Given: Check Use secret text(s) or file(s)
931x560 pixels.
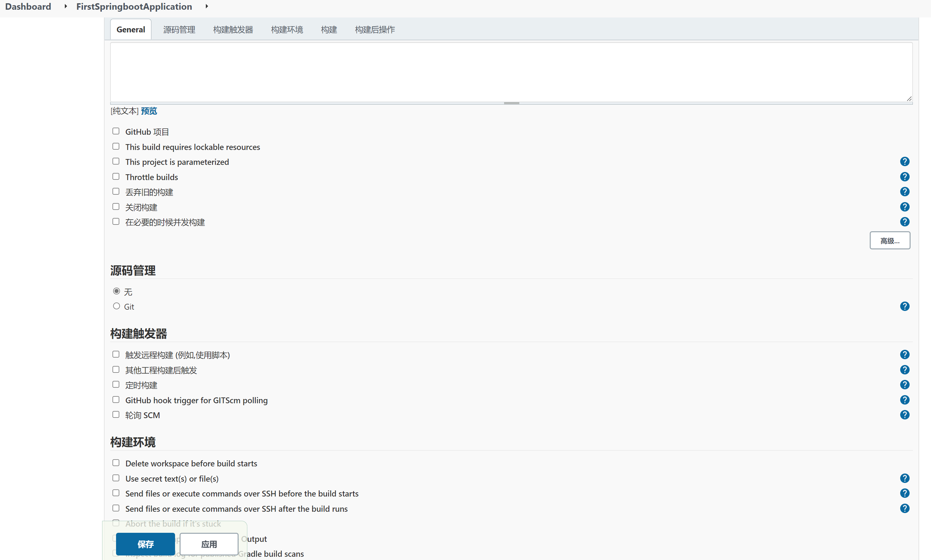Looking at the screenshot, I should click(116, 478).
